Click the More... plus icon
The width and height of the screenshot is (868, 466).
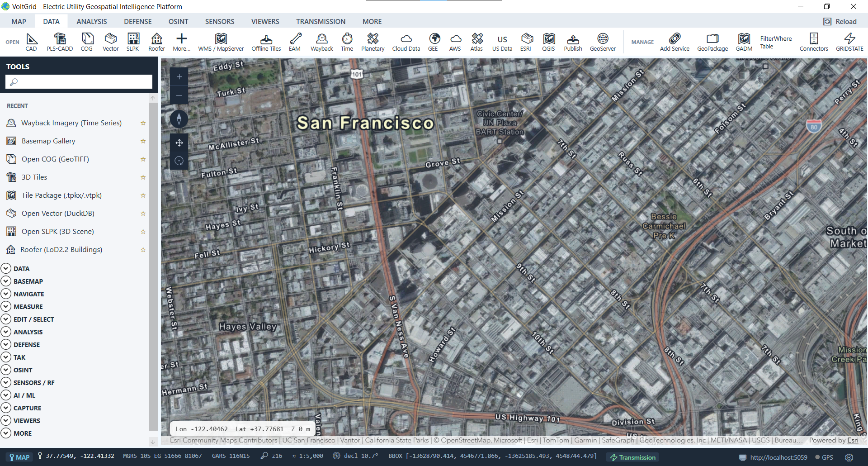(182, 38)
